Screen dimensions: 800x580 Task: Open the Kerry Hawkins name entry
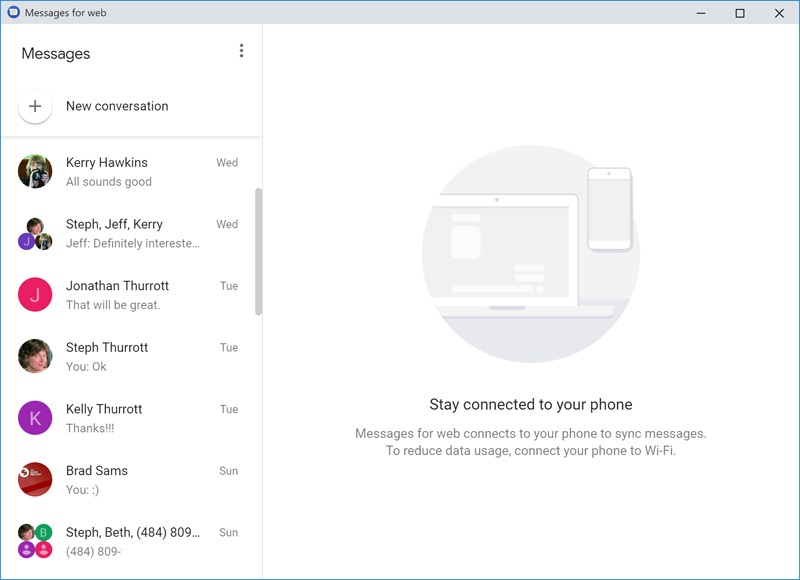tap(107, 162)
